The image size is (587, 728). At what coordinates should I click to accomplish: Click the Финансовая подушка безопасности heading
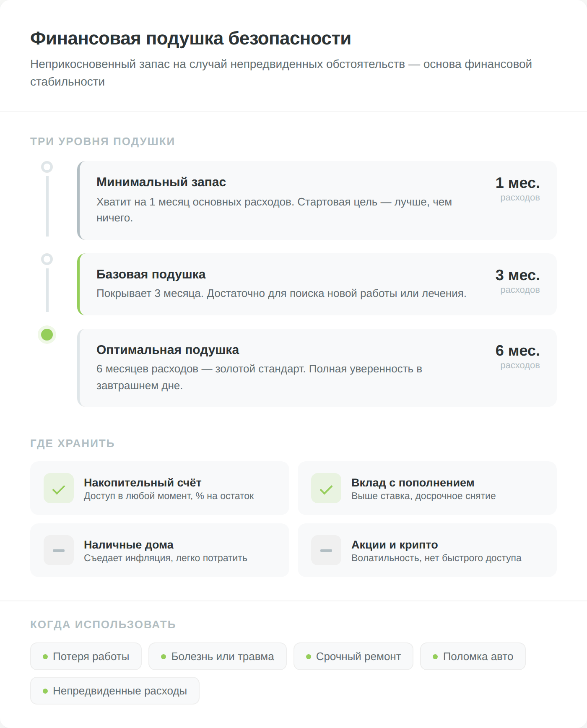click(191, 39)
